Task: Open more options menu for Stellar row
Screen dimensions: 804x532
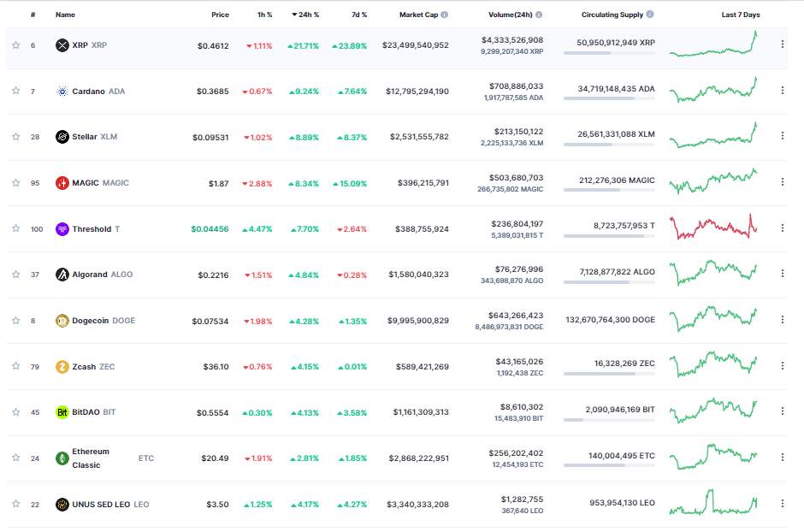Action: tap(783, 136)
